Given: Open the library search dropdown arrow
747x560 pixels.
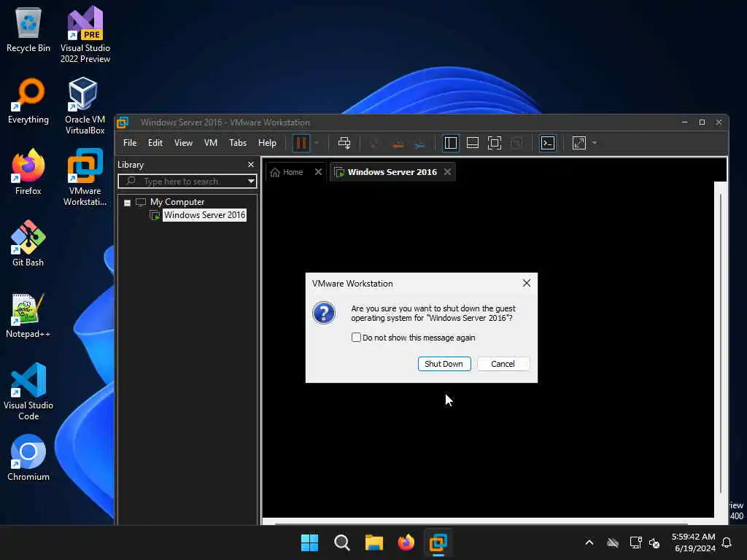Looking at the screenshot, I should click(251, 182).
